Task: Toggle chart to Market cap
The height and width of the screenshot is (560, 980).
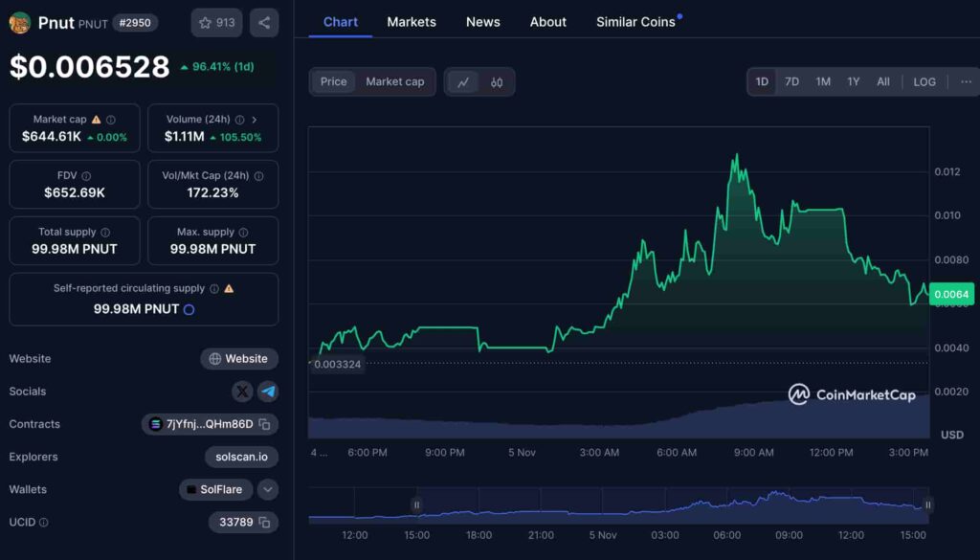Action: coord(394,82)
